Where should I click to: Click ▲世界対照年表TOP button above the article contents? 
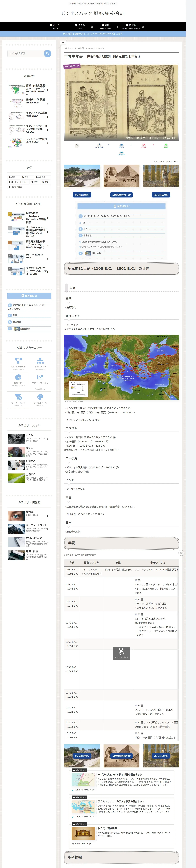tap(121, 195)
